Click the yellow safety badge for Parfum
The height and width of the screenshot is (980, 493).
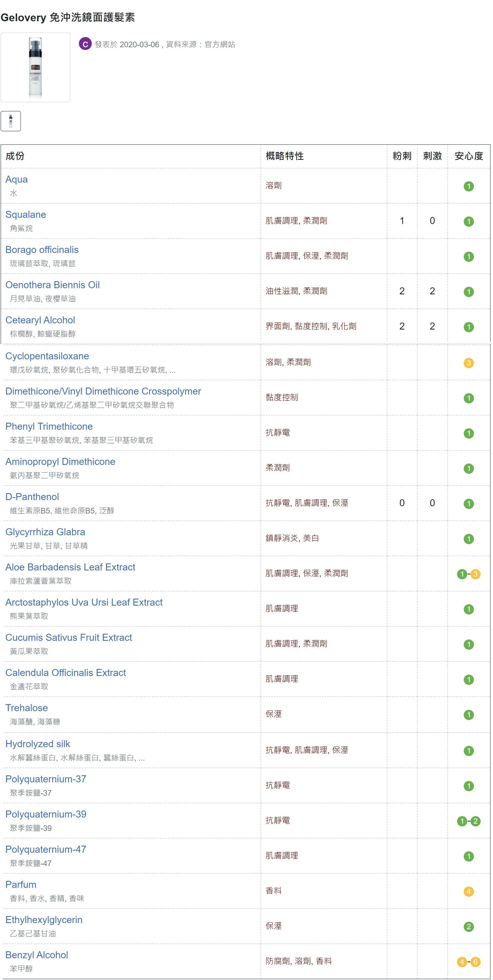[468, 891]
